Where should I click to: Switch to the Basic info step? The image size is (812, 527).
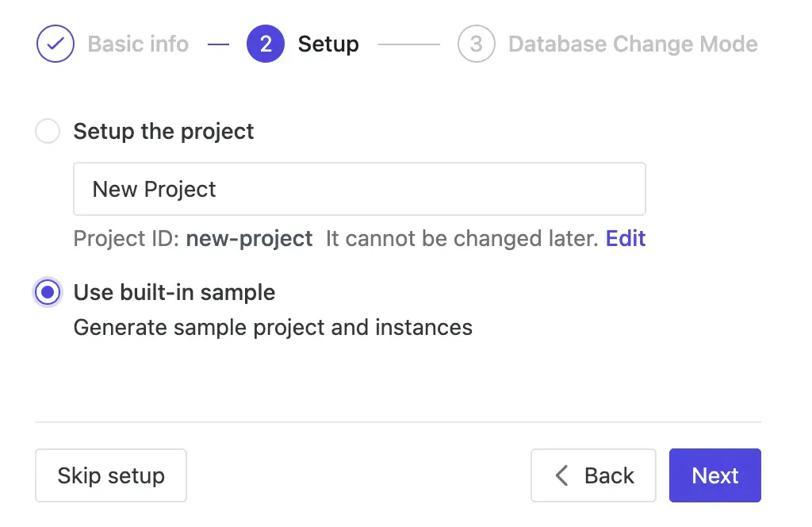137,44
